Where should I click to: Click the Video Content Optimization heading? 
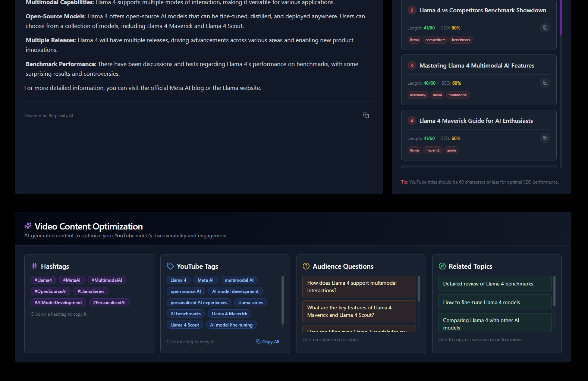click(89, 227)
